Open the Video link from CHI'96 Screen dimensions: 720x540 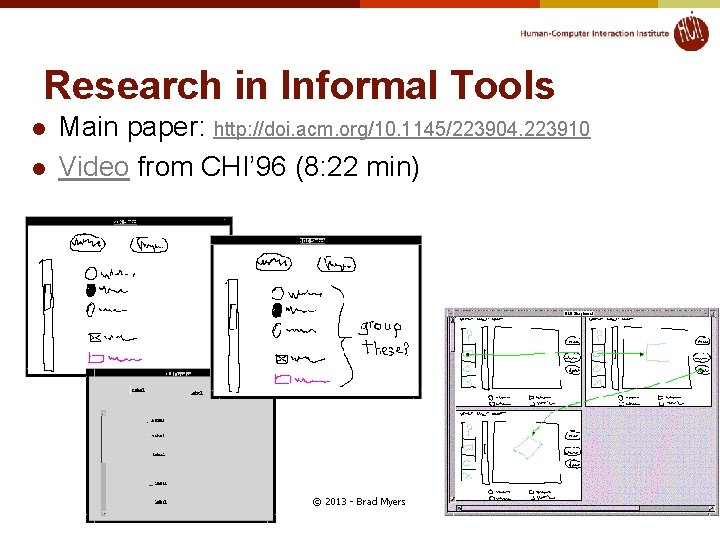pos(94,166)
